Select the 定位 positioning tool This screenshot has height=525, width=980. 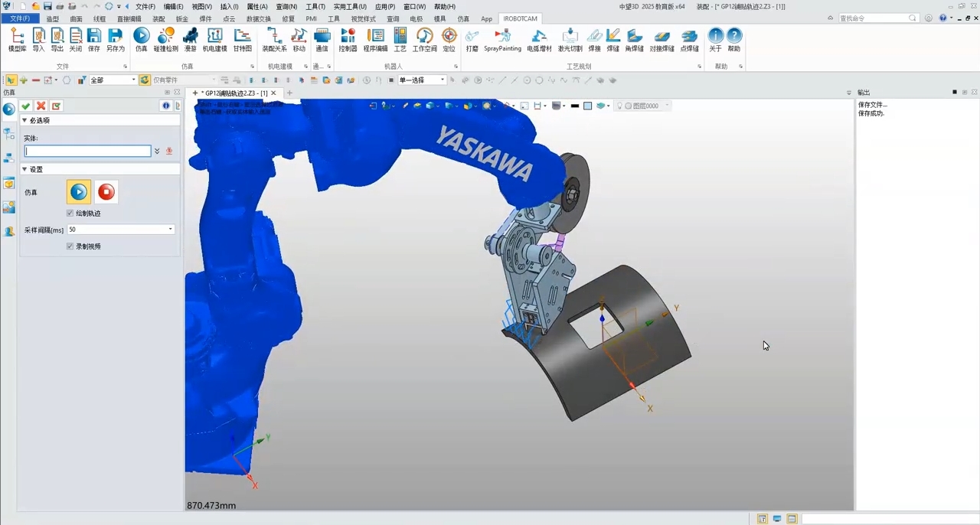tap(449, 40)
